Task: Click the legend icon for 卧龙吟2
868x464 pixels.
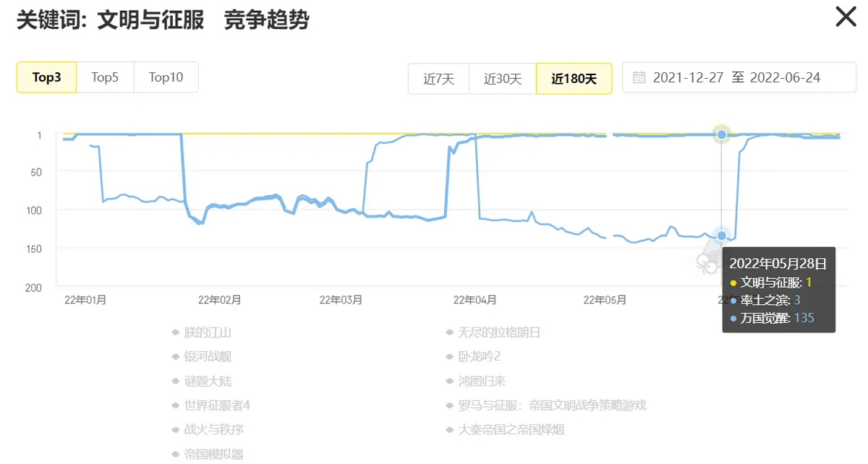Action: pyautogui.click(x=448, y=356)
